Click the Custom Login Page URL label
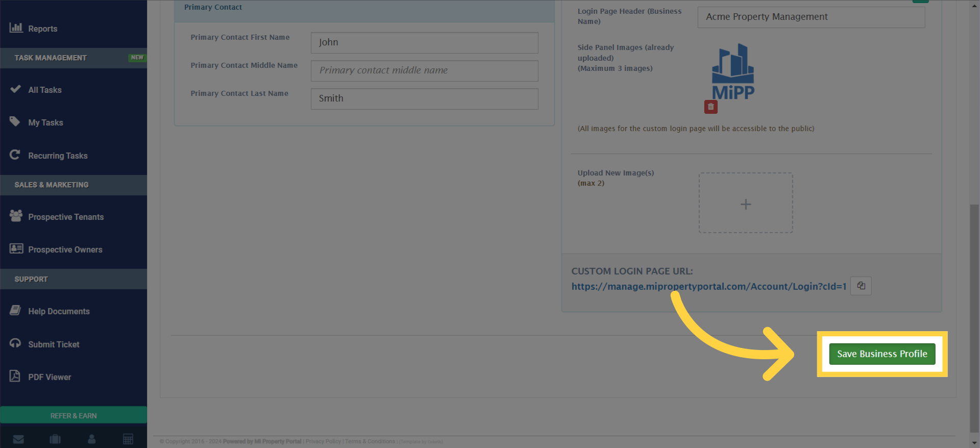980x448 pixels. click(x=632, y=271)
